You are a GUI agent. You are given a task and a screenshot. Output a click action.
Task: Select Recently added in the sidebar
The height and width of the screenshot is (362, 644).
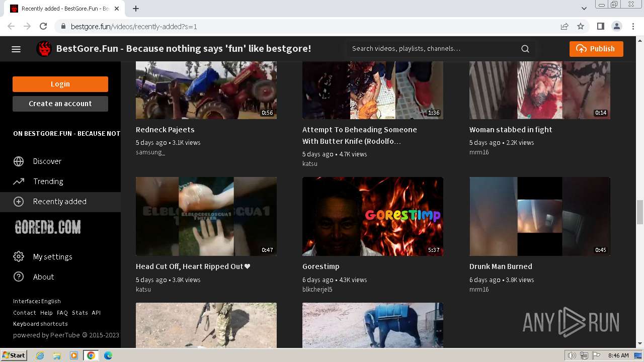pos(60,202)
